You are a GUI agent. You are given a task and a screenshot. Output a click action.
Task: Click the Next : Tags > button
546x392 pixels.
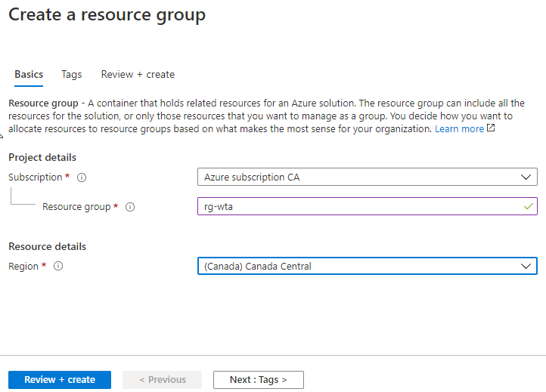click(258, 380)
